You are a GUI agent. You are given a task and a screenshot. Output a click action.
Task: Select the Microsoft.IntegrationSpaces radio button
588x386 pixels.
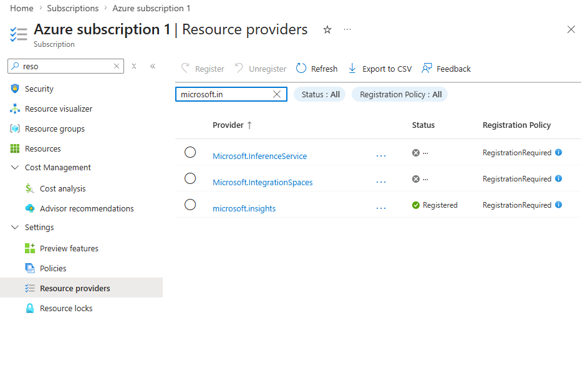(190, 178)
